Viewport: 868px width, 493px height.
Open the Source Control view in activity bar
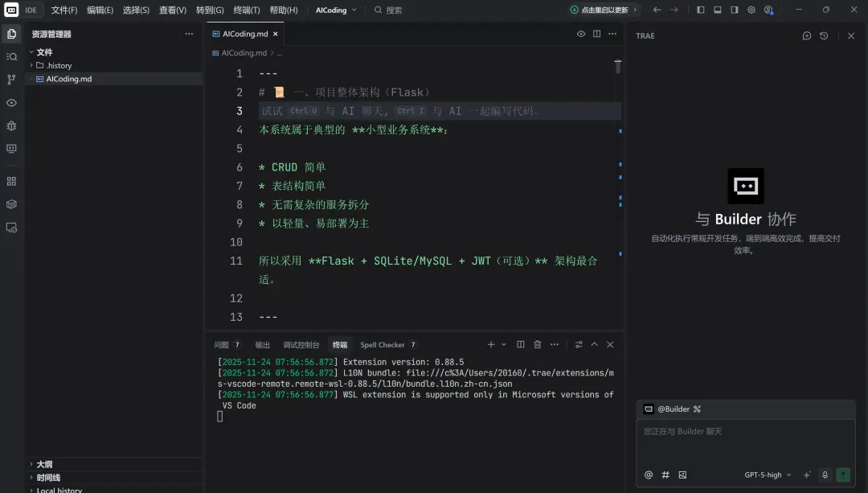tap(11, 80)
